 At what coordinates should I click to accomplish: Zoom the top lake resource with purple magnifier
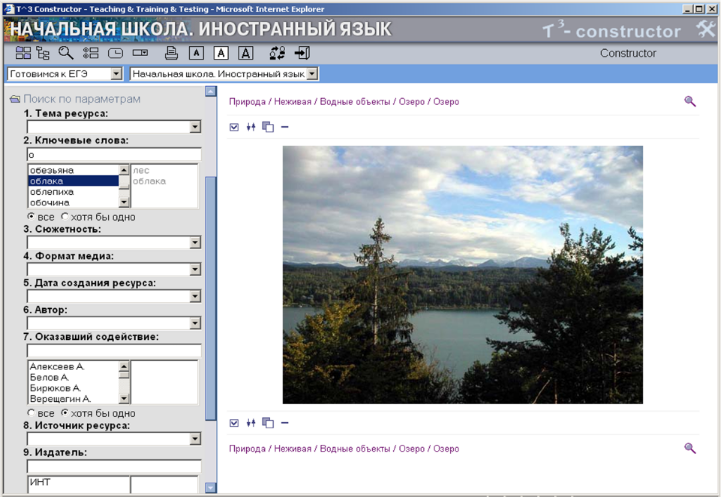point(690,101)
